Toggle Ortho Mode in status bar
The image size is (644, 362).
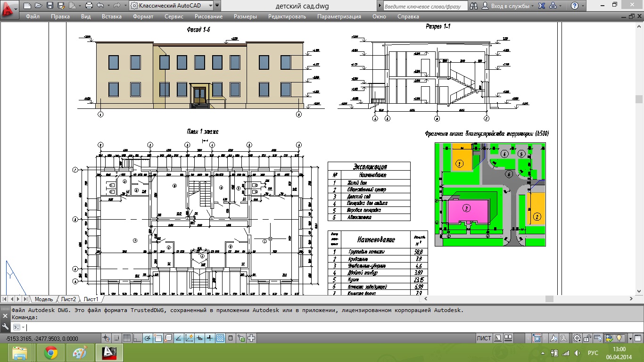137,338
